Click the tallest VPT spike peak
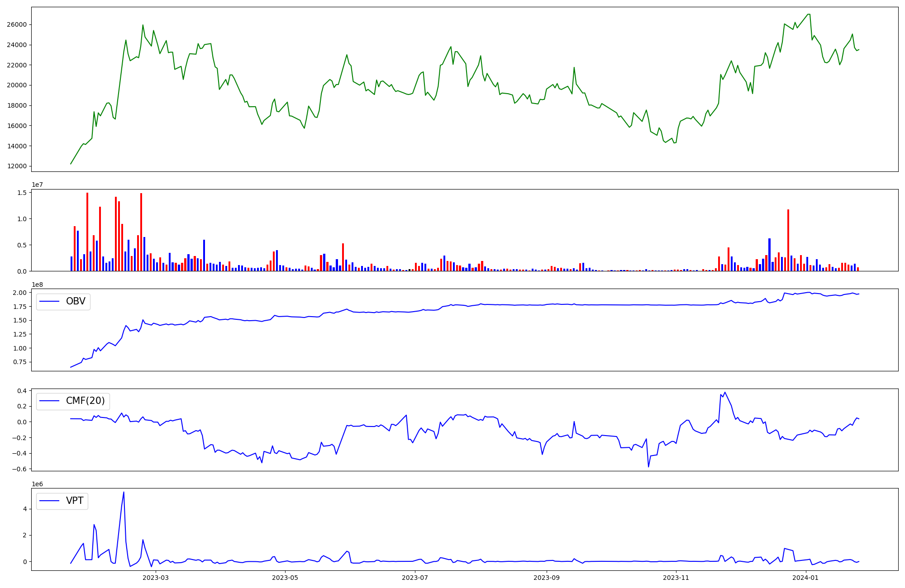Image resolution: width=905 pixels, height=588 pixels. [124, 493]
